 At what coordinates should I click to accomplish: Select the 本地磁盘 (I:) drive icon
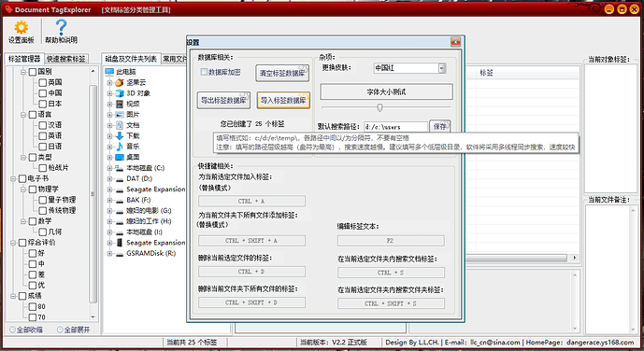(119, 232)
